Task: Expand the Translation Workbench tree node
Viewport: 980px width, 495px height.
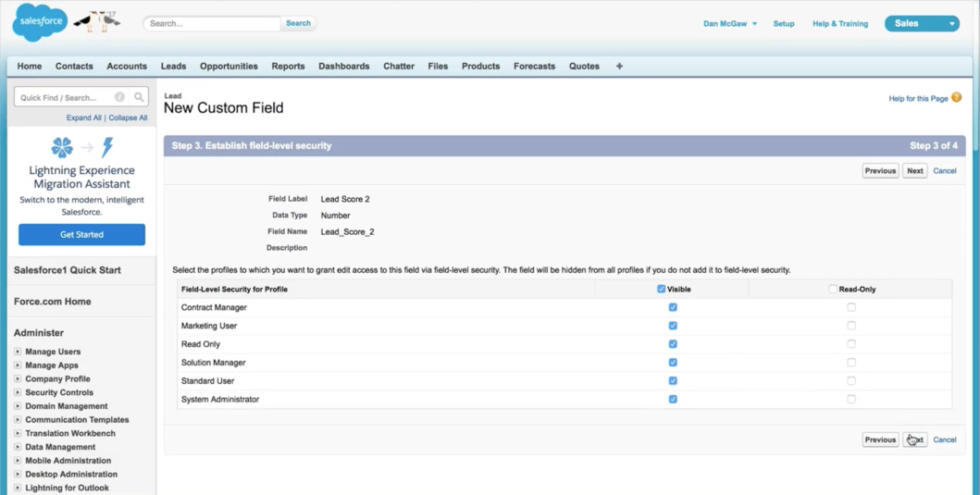Action: tap(18, 433)
